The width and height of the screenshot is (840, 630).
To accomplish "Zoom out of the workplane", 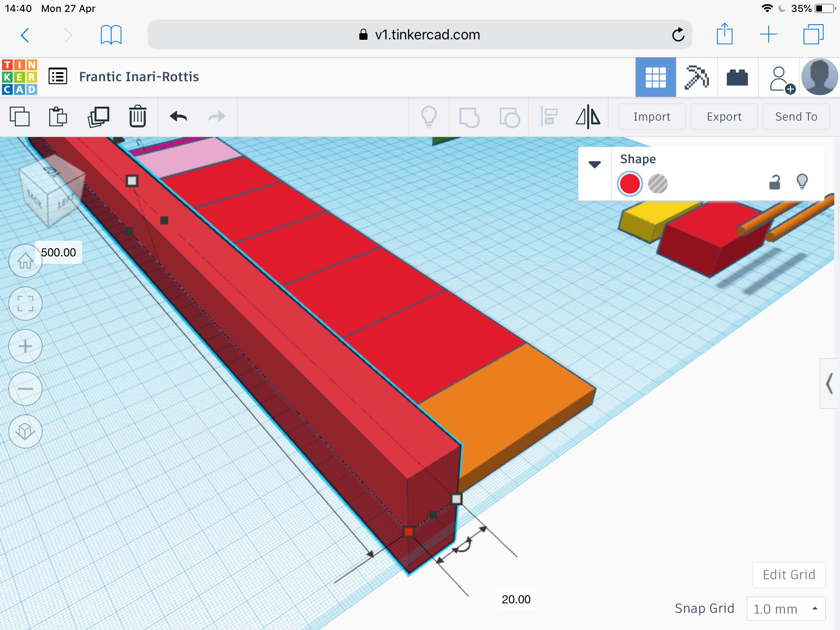I will [x=25, y=389].
